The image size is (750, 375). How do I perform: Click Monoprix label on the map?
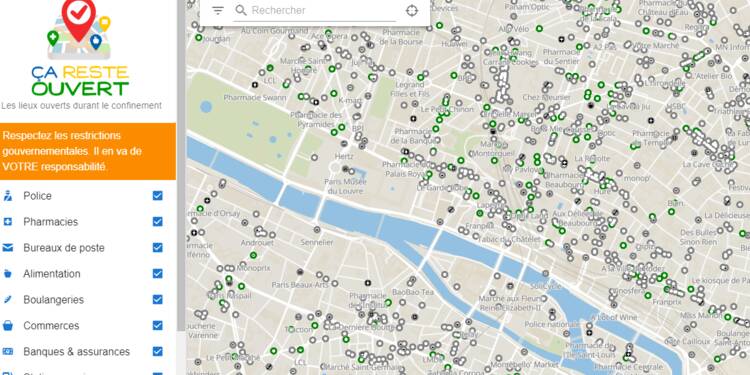coord(254,268)
